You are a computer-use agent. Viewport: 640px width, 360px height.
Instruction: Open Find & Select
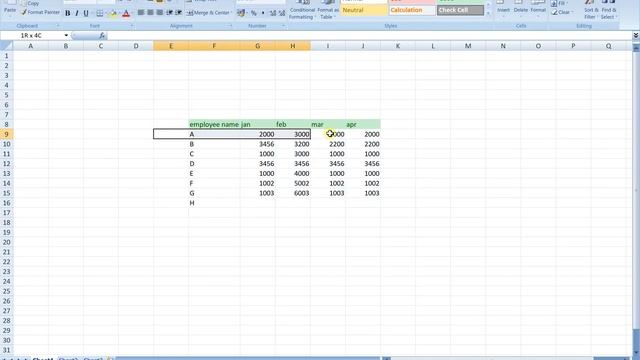[x=609, y=10]
